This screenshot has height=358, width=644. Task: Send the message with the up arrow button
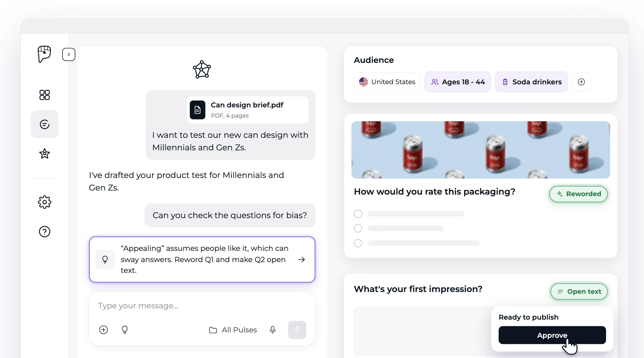click(x=297, y=330)
